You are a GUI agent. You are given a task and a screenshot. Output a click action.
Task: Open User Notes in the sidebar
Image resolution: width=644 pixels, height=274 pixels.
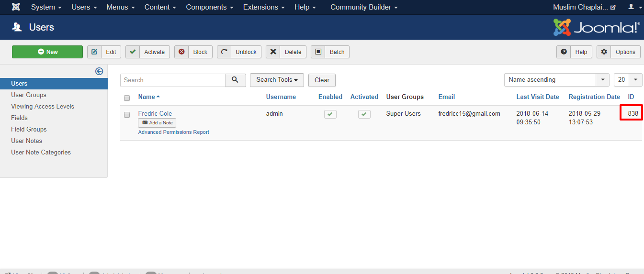(x=26, y=141)
